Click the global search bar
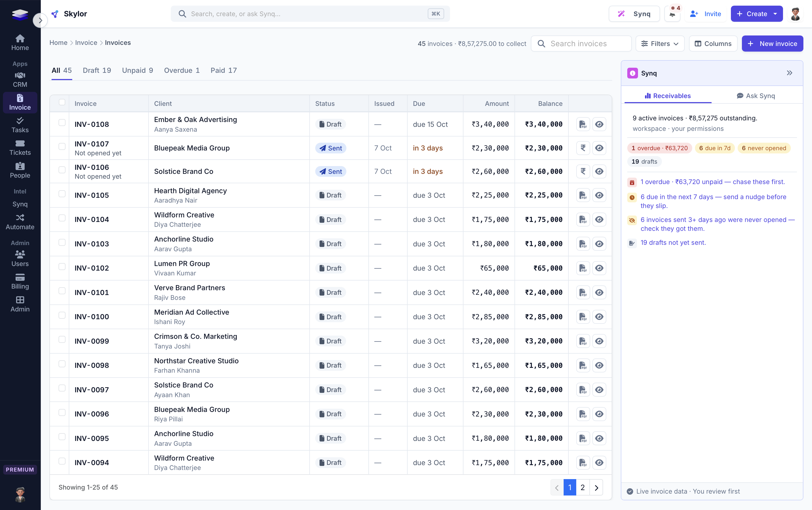 (310, 14)
